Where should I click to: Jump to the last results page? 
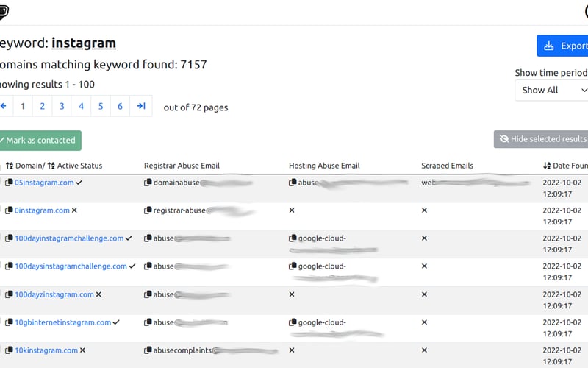point(141,106)
